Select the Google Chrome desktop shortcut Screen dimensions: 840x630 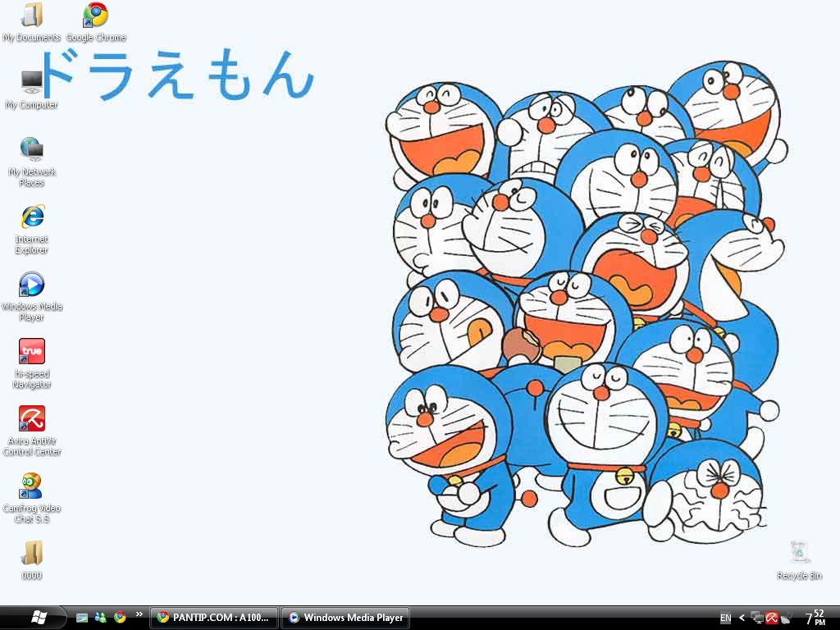pyautogui.click(x=96, y=22)
